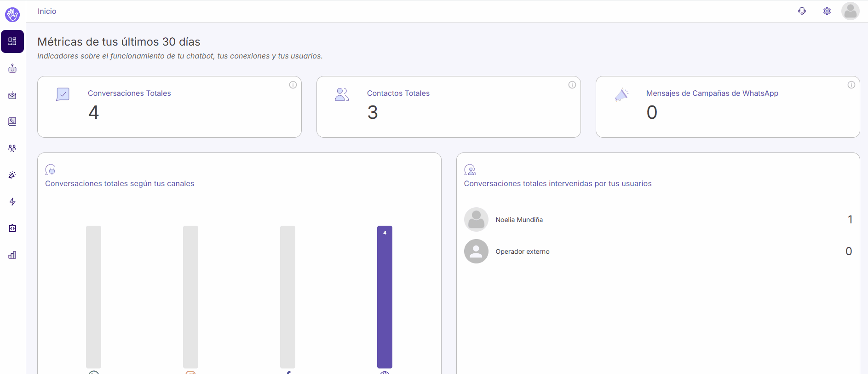This screenshot has height=374, width=868.
Task: Open the bar chart metrics icon in sidebar
Action: coord(12,255)
